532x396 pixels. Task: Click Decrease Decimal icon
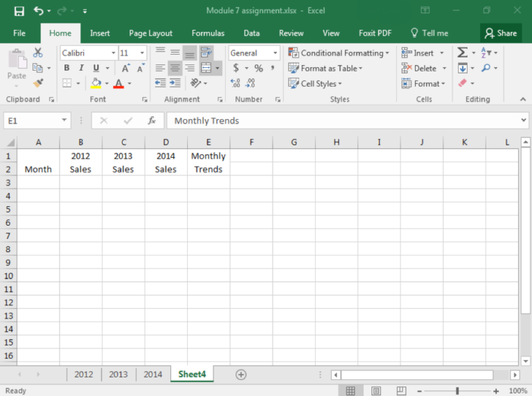[250, 83]
